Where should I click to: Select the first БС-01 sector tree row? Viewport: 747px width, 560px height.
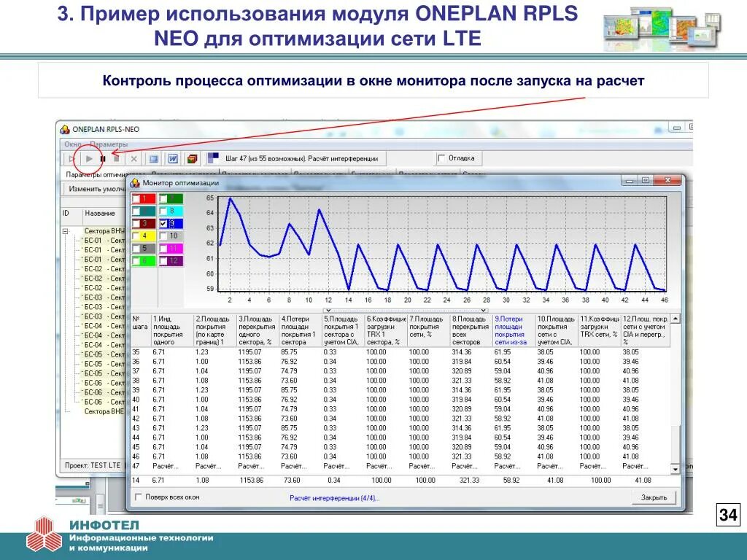click(x=104, y=241)
